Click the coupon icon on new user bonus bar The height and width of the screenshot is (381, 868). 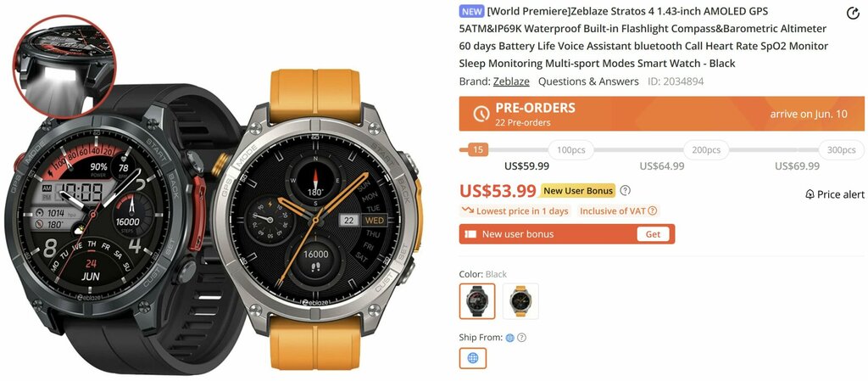click(x=470, y=234)
